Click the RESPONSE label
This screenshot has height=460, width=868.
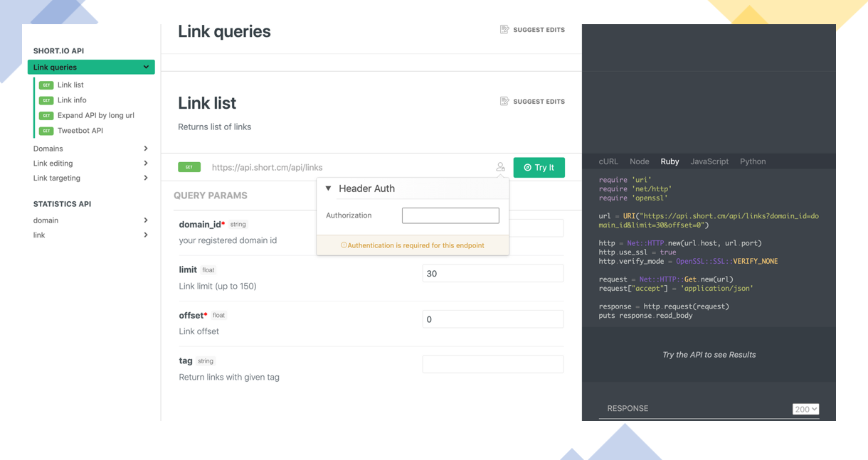click(x=628, y=409)
